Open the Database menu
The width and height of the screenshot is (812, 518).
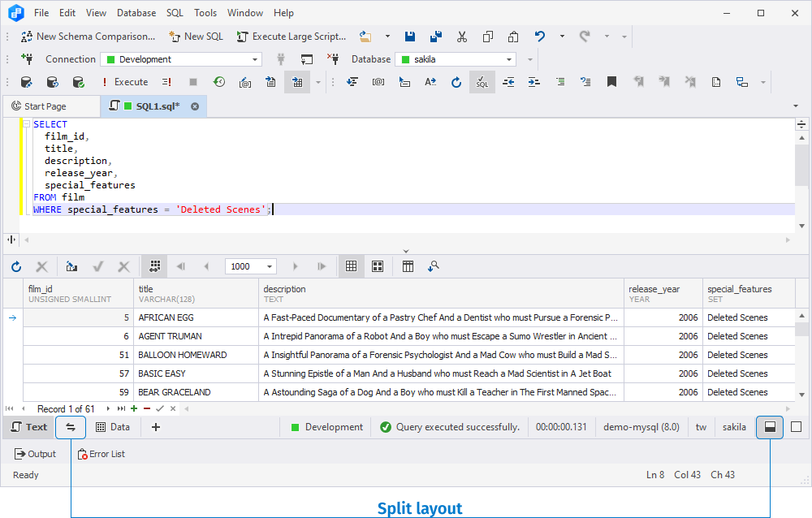click(136, 13)
